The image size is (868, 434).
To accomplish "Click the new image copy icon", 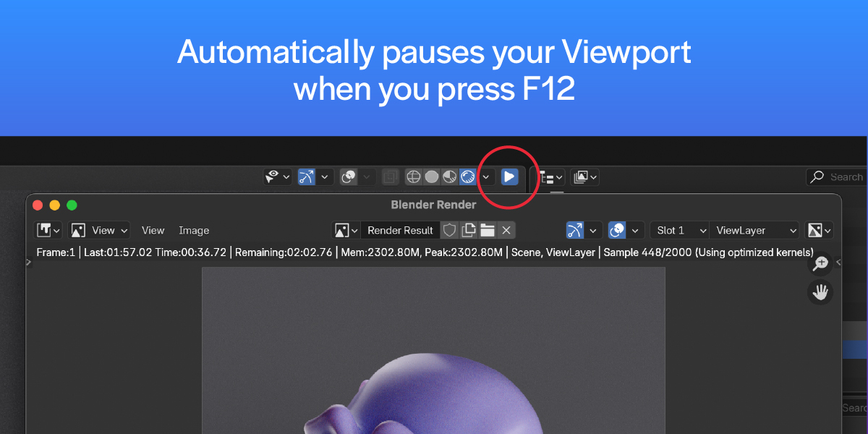I will click(x=469, y=230).
